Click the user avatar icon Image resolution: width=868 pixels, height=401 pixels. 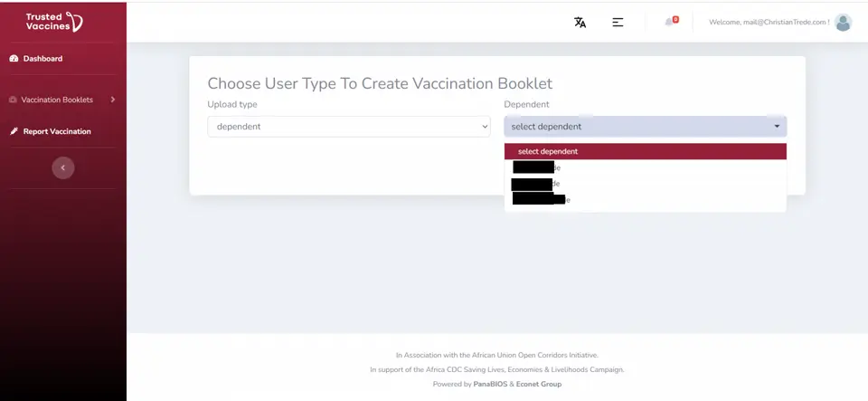843,22
